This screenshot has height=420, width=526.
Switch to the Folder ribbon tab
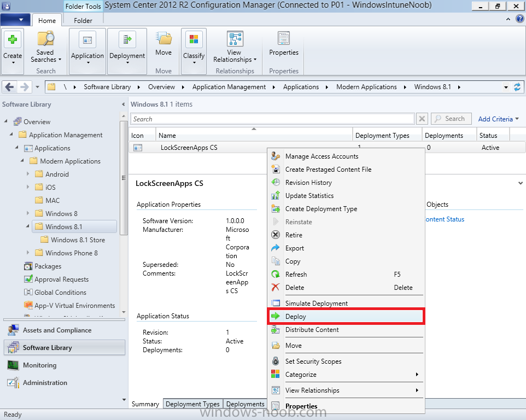click(x=83, y=20)
